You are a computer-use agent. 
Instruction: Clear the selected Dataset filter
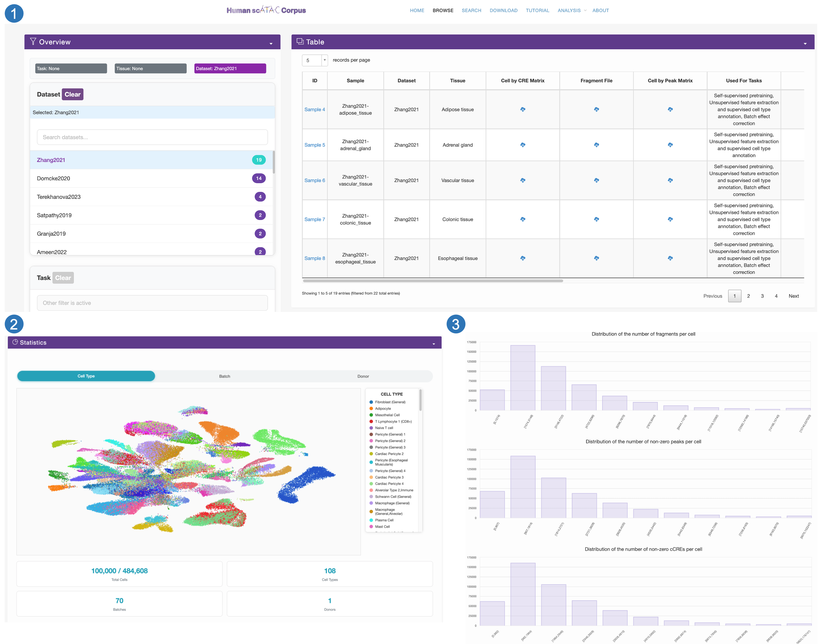tap(72, 94)
